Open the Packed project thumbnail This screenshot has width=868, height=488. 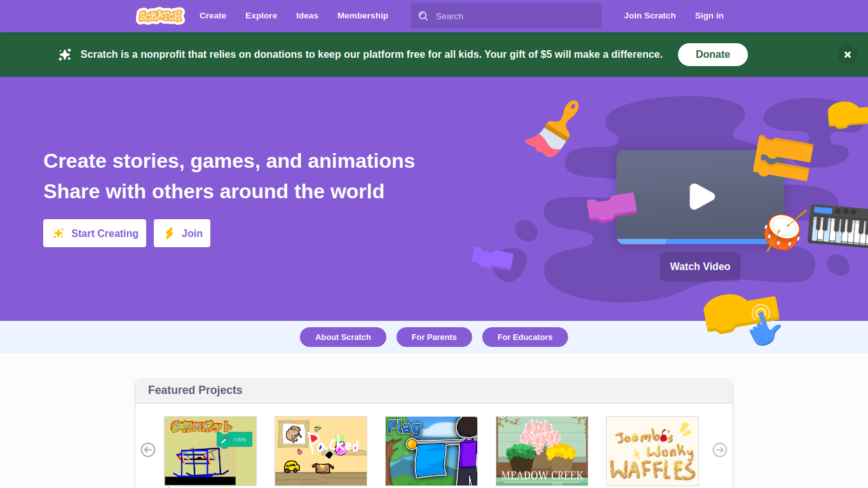pos(321,451)
